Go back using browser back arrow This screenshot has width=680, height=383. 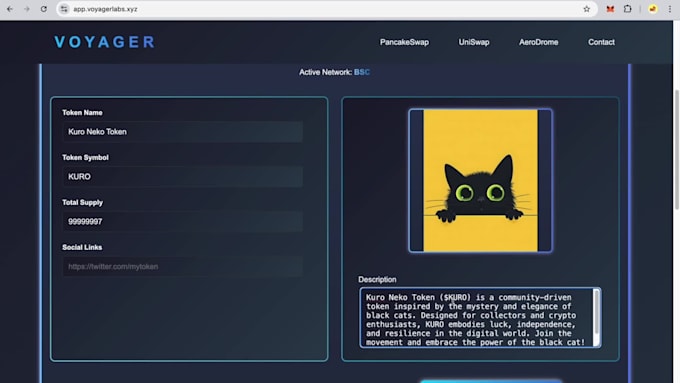click(x=10, y=9)
